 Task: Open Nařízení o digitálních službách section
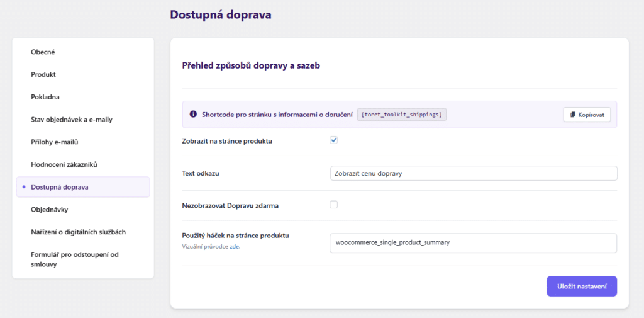[78, 232]
